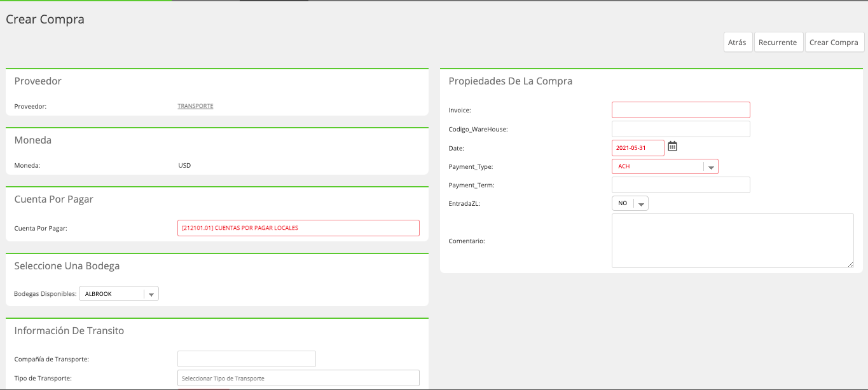Click the Información De Transito heading

[x=69, y=331]
